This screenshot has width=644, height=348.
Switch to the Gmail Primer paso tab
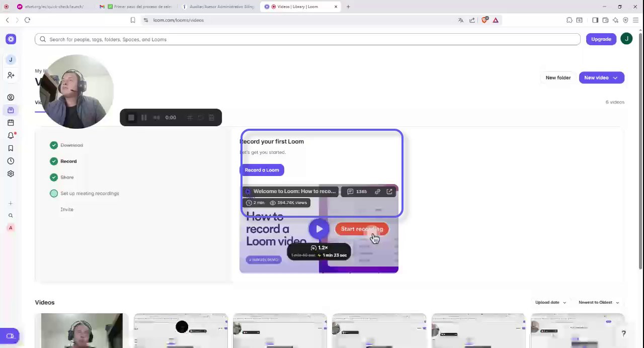[137, 7]
